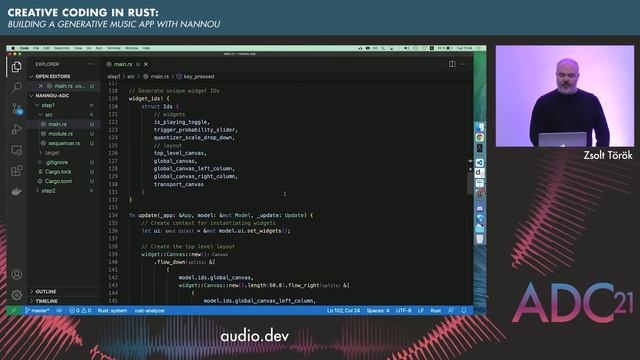
Task: Open Chrome from the Dock
Action: tap(480, 138)
